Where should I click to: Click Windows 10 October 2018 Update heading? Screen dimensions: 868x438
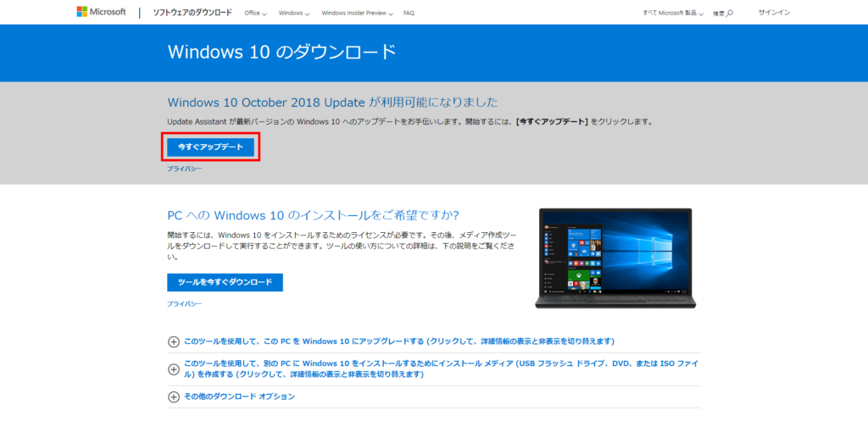332,103
